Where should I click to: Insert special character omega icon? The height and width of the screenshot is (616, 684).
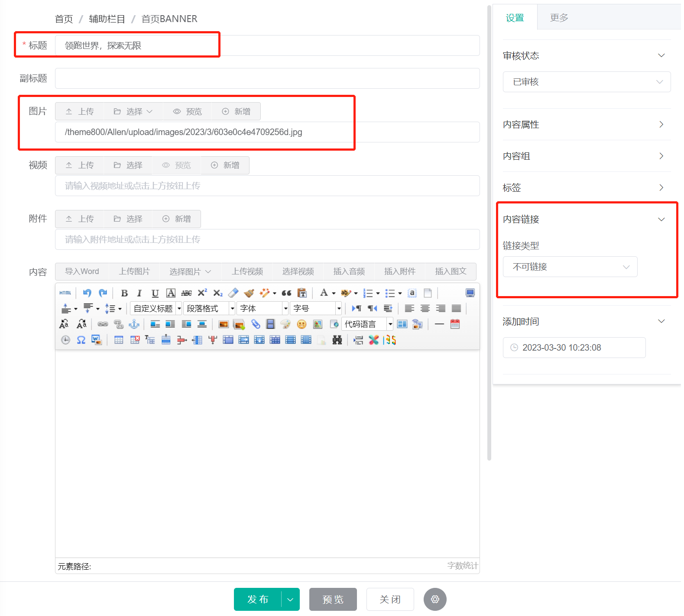pos(81,340)
